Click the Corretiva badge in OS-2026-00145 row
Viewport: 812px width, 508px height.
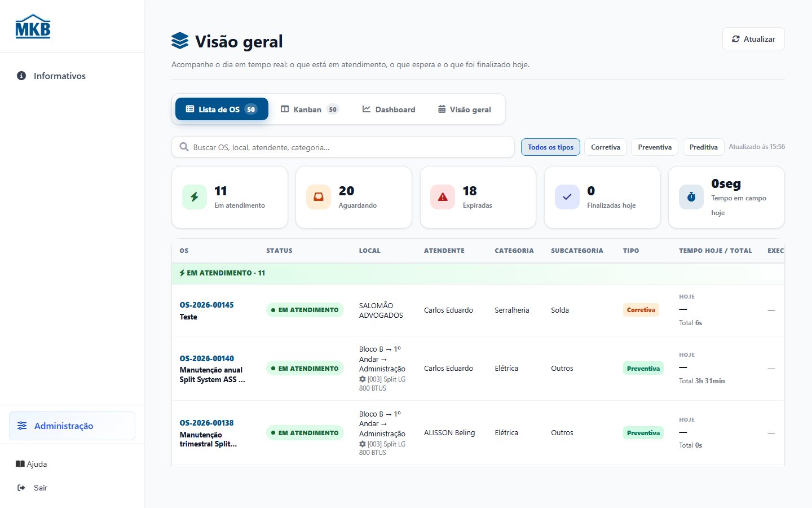[641, 310]
